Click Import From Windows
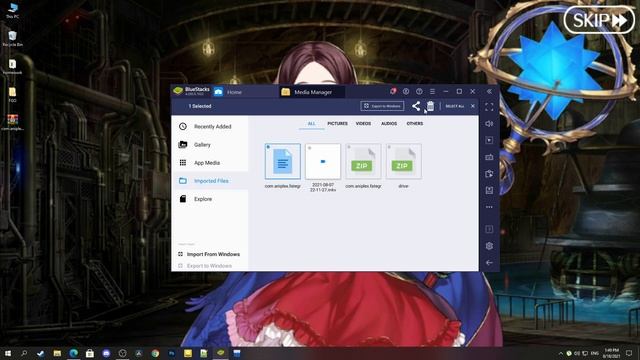The height and width of the screenshot is (360, 640). 209,254
